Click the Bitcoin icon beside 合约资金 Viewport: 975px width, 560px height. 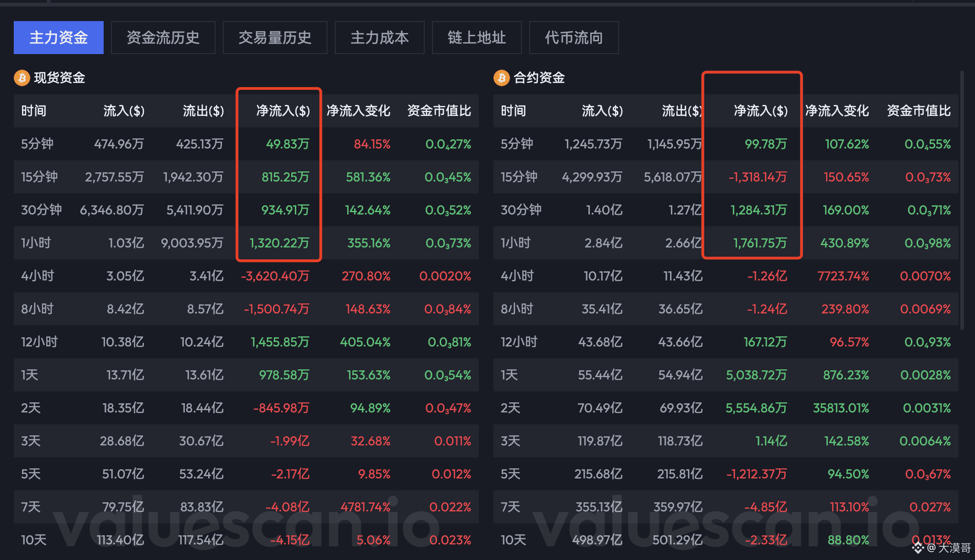(x=501, y=78)
